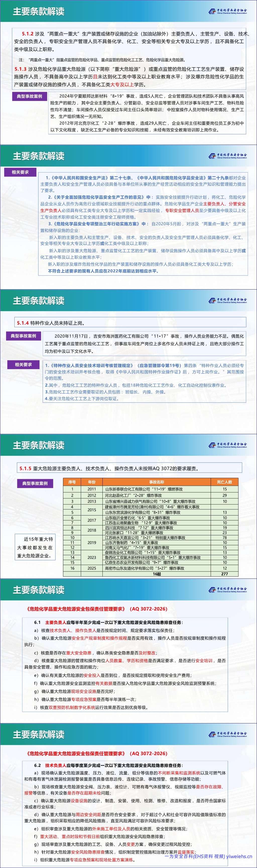
Task: Click the bold line 不符合上述要求的现有人员应在2022年底前达到相应水平
Action: click(x=103, y=271)
